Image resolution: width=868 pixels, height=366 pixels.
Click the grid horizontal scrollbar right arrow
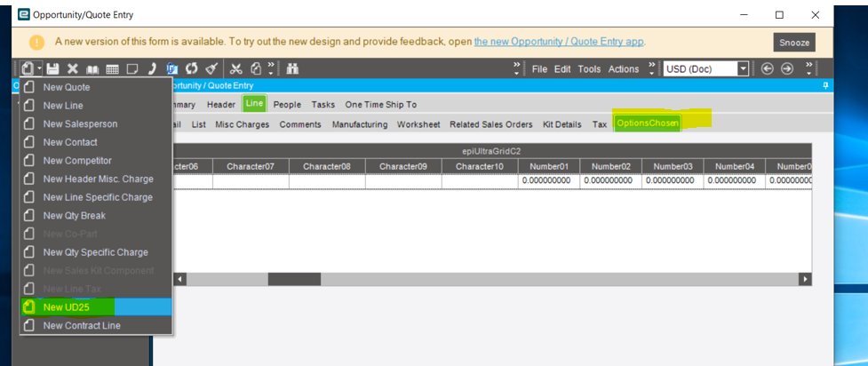(x=806, y=279)
